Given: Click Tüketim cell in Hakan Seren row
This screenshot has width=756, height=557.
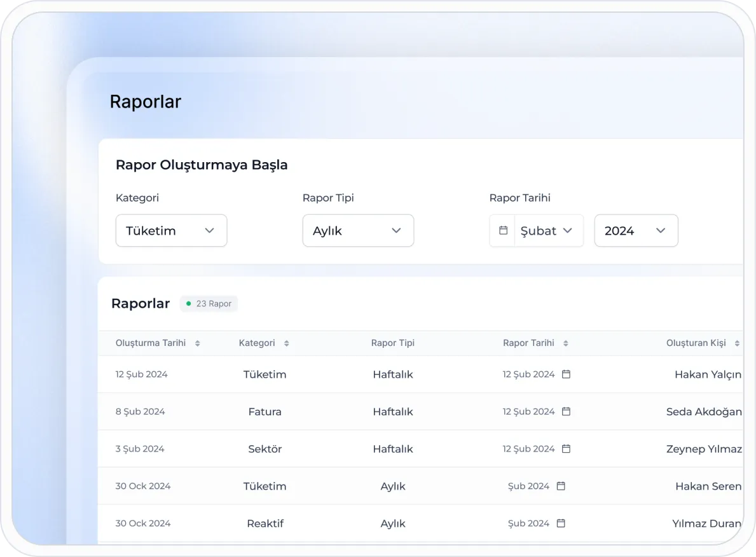Looking at the screenshot, I should coord(265,486).
